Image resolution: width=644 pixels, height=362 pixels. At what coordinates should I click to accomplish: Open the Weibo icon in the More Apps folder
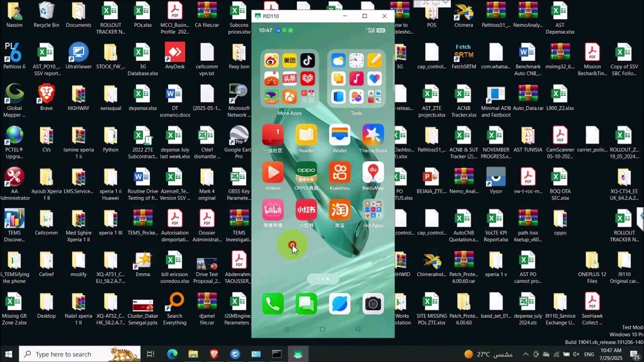click(272, 61)
